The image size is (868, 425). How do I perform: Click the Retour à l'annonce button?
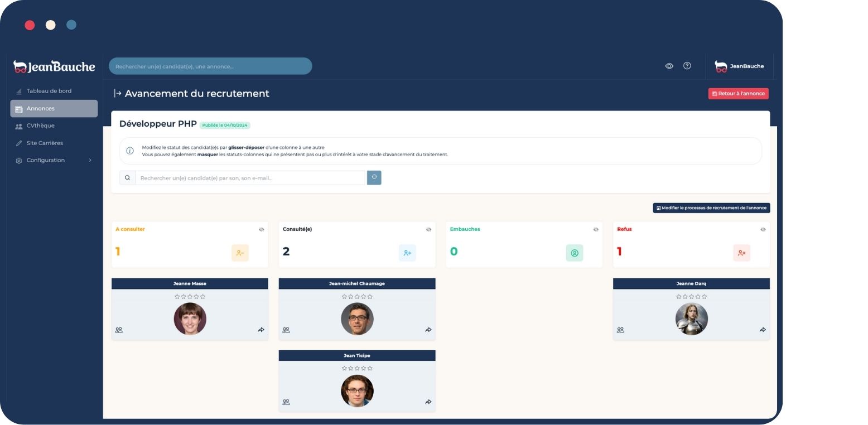tap(737, 93)
